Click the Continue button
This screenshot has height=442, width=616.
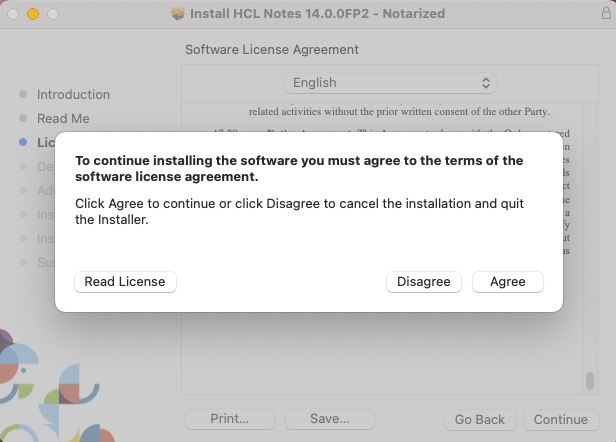pyautogui.click(x=560, y=420)
